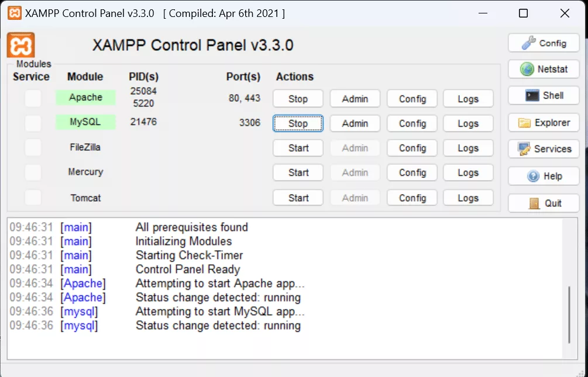Maximize the XAMPP Control Panel window
The image size is (588, 377).
click(x=523, y=13)
